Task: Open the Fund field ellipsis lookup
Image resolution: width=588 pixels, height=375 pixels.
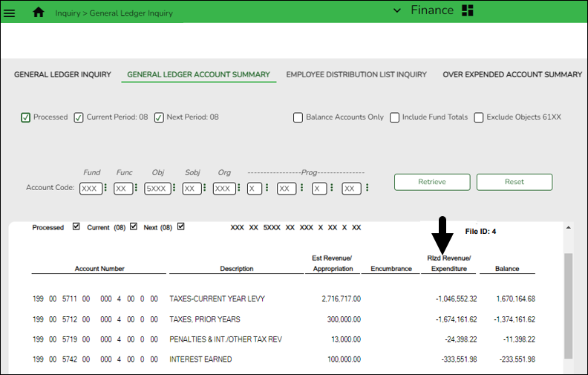Action: click(x=105, y=187)
